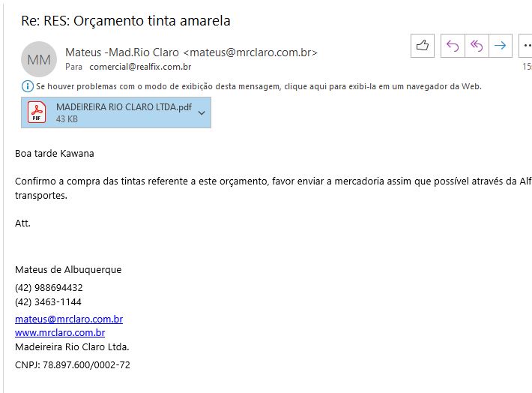Screen dimensions: 532x393
Task: Click the notice to view the message in a browser
Action: click(x=259, y=86)
